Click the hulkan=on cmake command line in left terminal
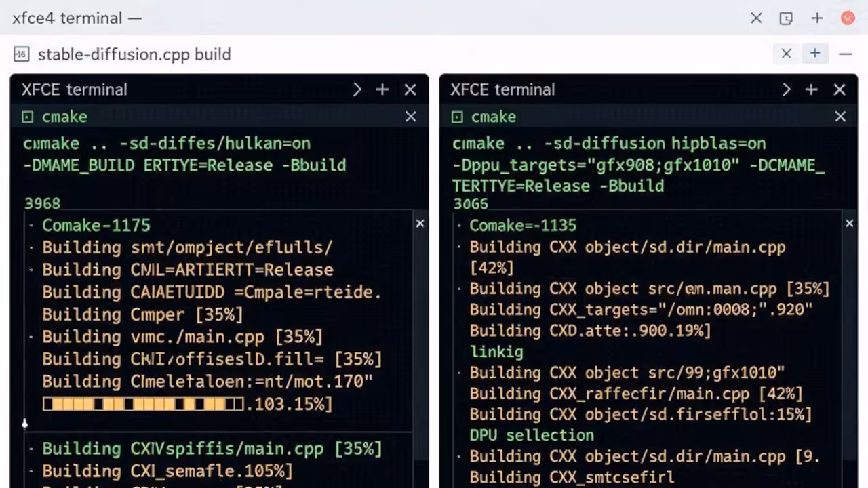 point(167,144)
